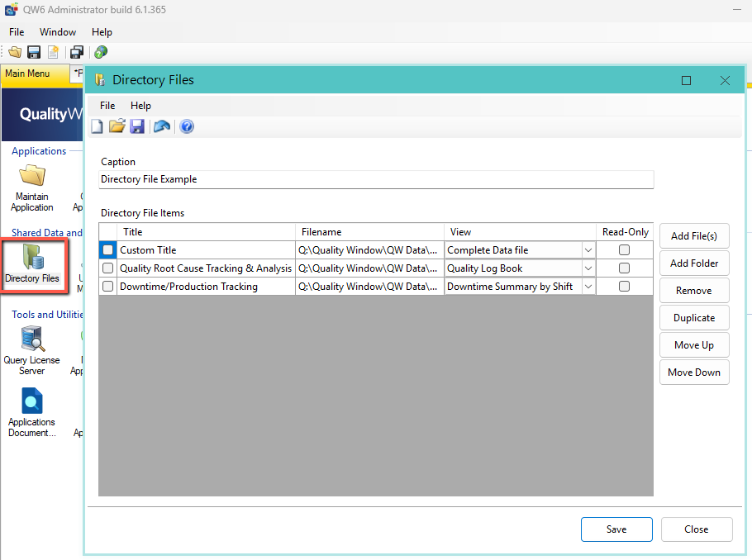Open the Complete Data file view dropdown

587,249
